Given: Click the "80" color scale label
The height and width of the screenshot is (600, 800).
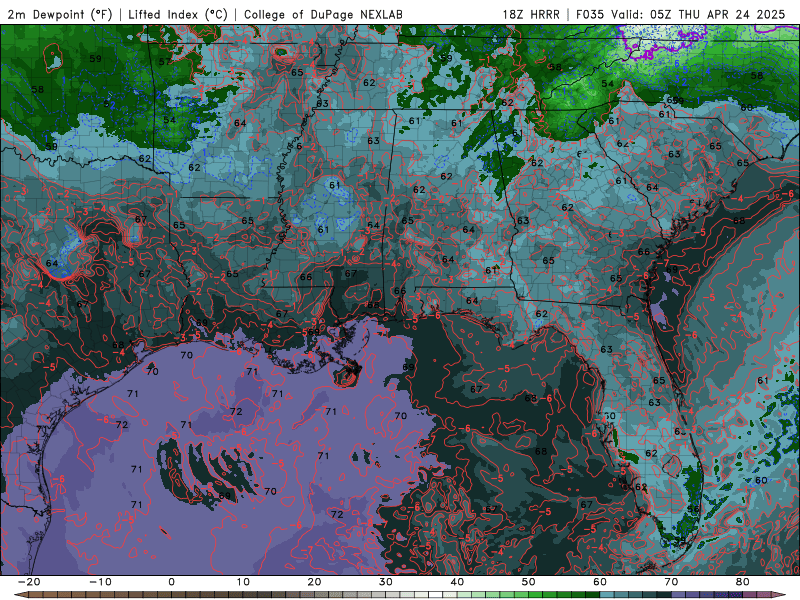Looking at the screenshot, I should pyautogui.click(x=743, y=582).
